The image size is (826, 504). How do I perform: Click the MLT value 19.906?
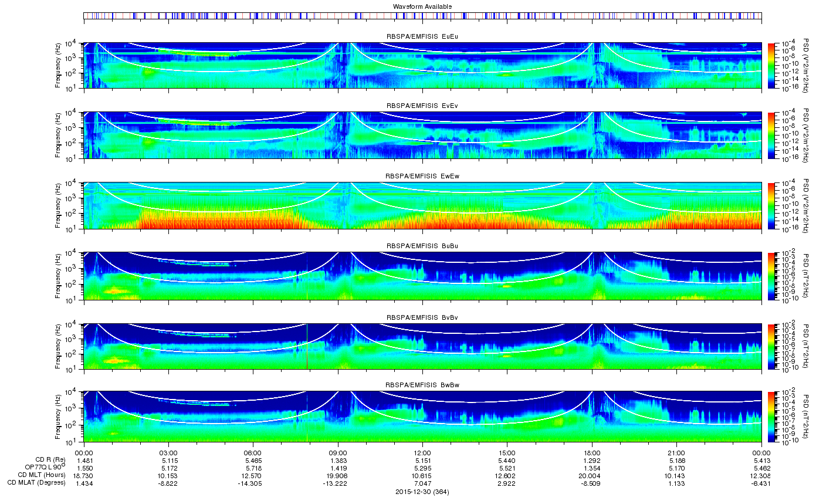pyautogui.click(x=338, y=475)
